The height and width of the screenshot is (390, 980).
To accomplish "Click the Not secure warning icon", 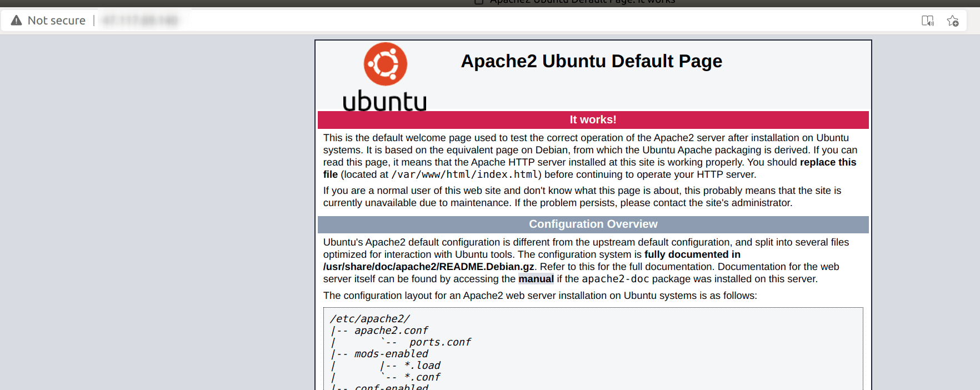I will click(x=17, y=21).
